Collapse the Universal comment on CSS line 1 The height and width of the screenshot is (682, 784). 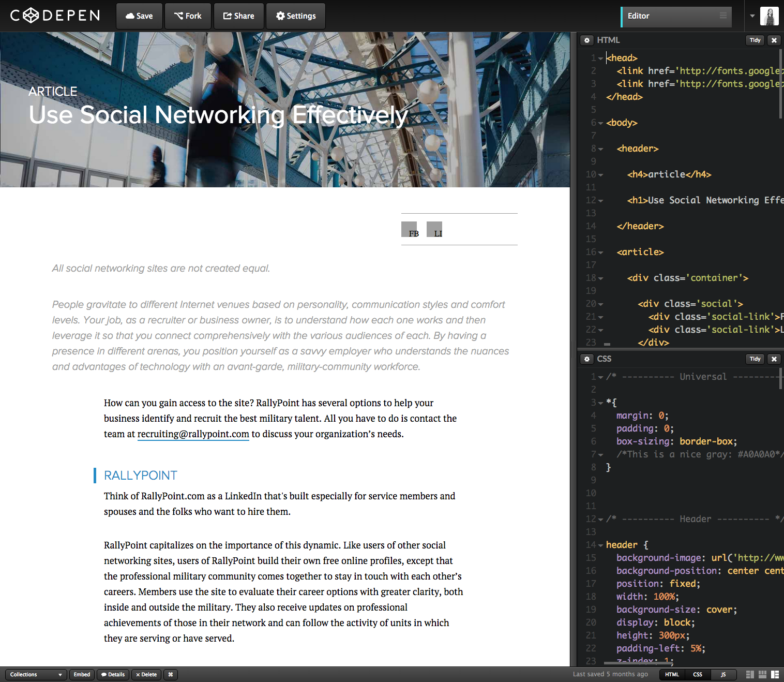click(600, 377)
